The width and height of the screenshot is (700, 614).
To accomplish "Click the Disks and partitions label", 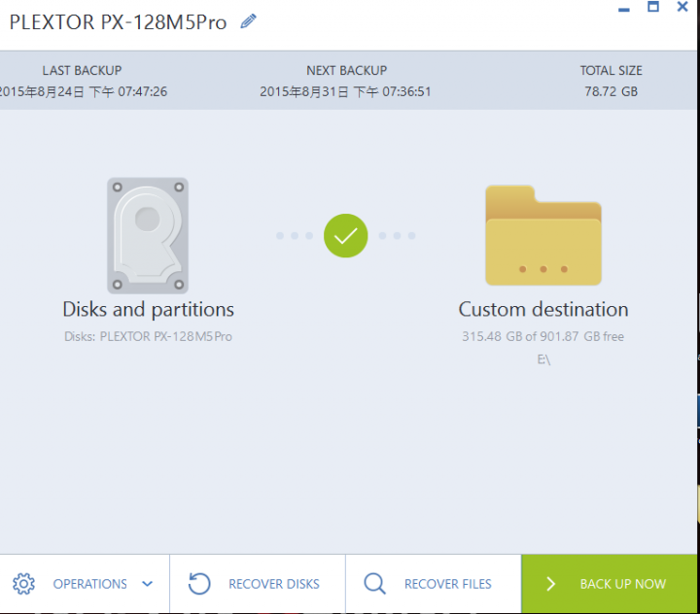I will tap(148, 310).
